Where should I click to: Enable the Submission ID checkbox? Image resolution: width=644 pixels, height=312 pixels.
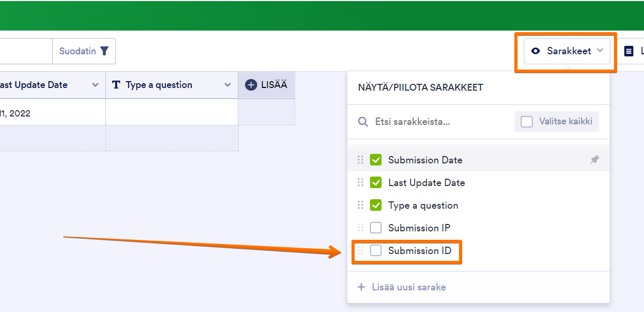(x=376, y=250)
